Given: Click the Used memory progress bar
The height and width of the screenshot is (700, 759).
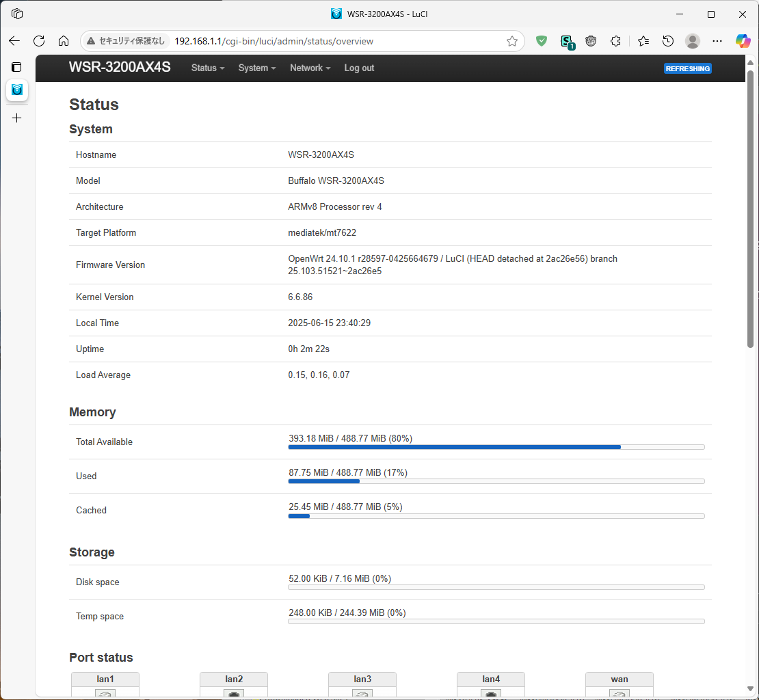Looking at the screenshot, I should click(496, 481).
